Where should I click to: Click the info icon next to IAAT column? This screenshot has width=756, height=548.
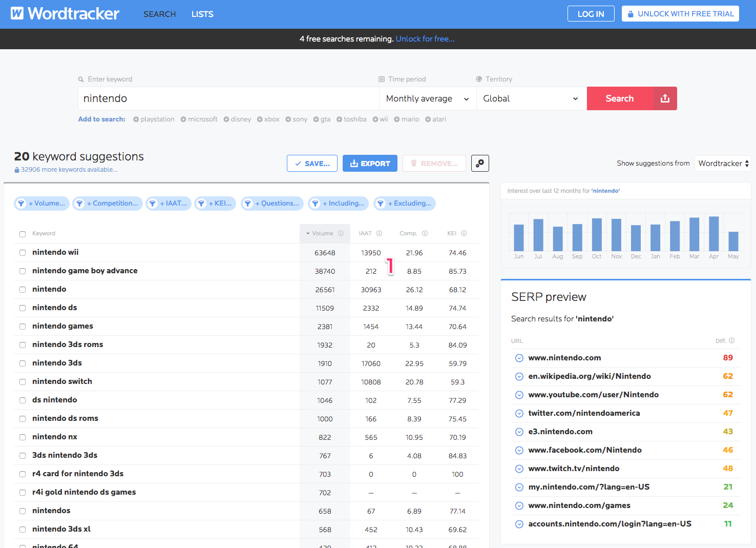pos(379,233)
